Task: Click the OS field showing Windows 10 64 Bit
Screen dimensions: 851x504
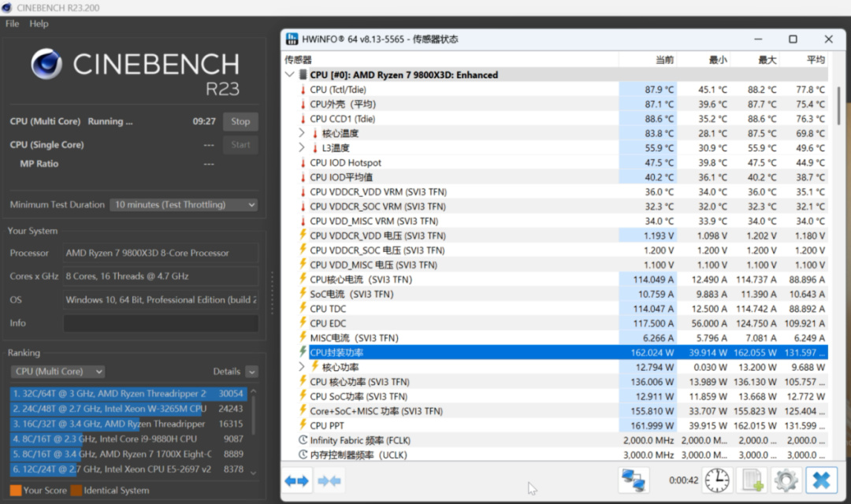Action: tap(161, 299)
